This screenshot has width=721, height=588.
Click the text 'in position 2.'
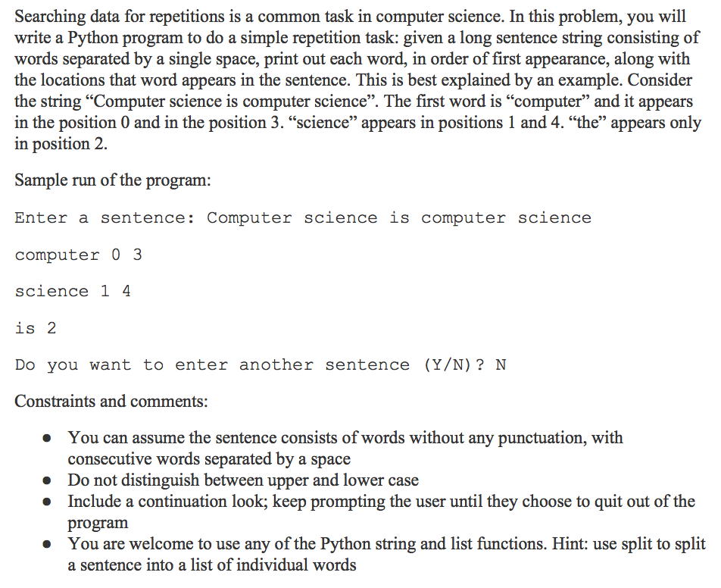pos(61,144)
